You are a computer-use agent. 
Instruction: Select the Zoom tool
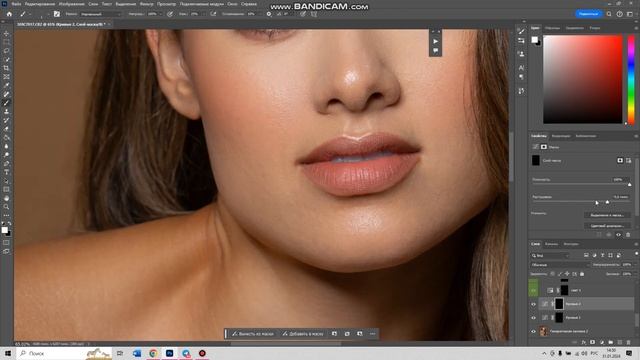[x=6, y=207]
